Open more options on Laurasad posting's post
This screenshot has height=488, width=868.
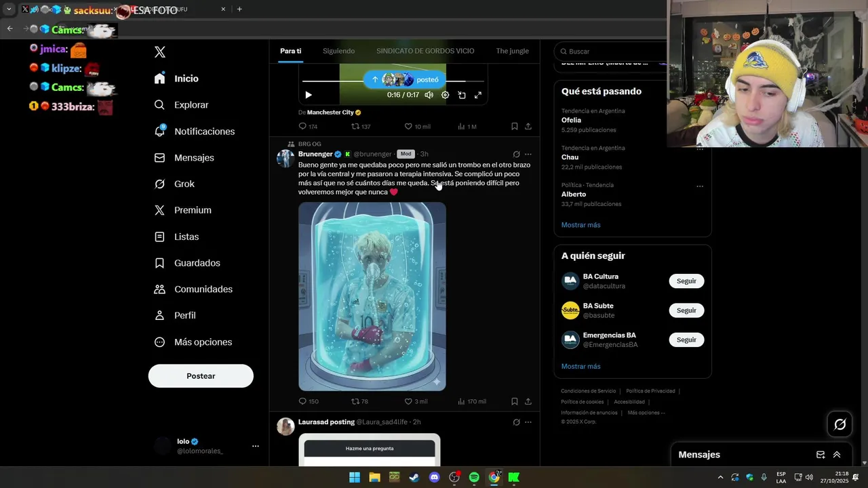[528, 422]
